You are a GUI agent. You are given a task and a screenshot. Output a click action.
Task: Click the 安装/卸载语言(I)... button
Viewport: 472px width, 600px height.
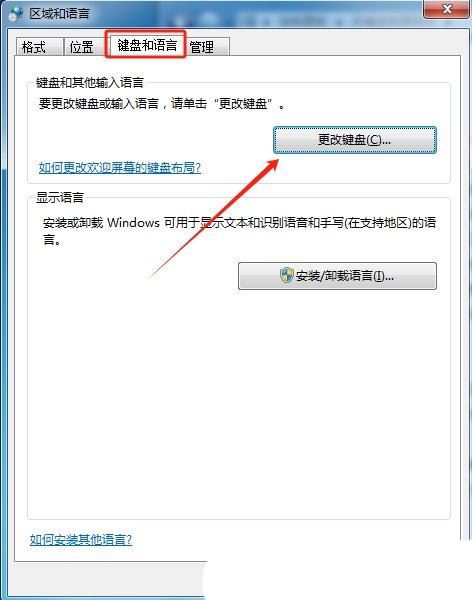coord(337,276)
